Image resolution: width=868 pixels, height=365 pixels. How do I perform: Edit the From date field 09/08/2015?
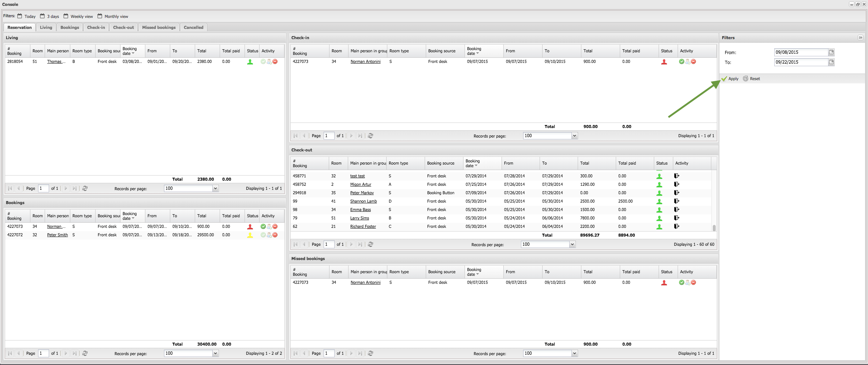tap(801, 52)
